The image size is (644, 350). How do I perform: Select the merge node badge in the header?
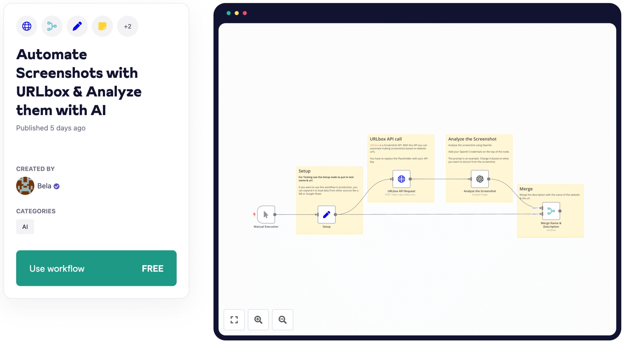tap(52, 26)
